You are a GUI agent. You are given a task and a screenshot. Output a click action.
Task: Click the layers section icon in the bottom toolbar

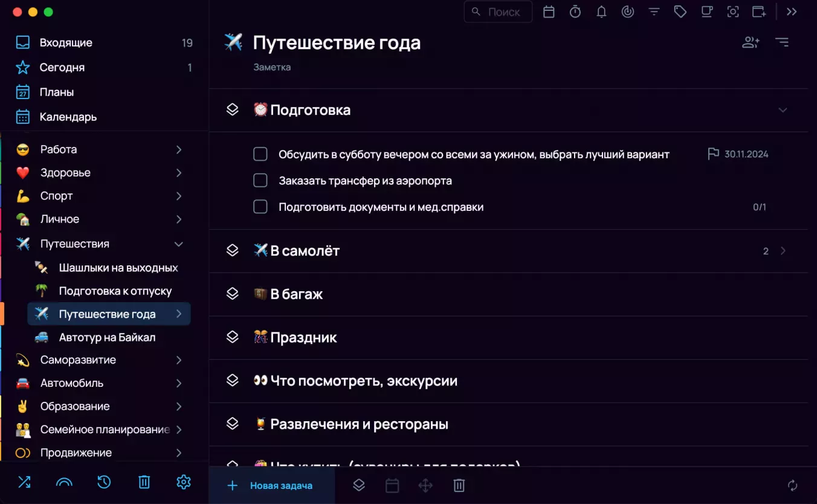(359, 485)
